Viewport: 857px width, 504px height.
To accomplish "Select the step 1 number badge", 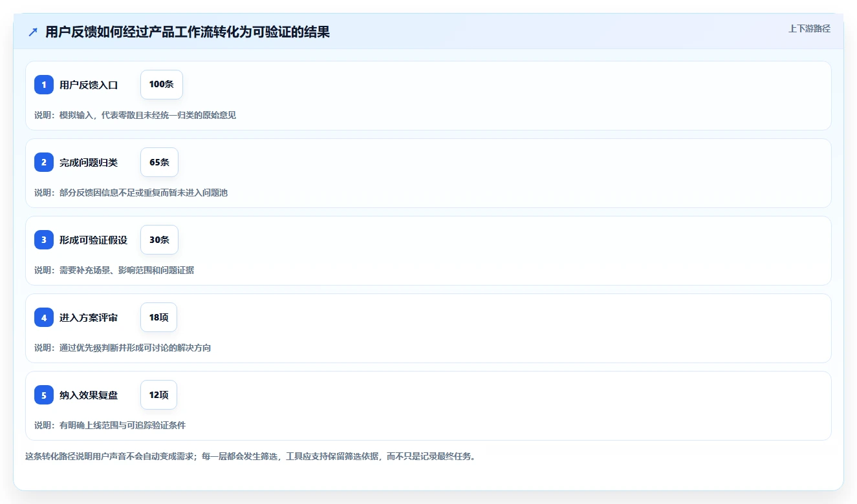I will point(44,85).
